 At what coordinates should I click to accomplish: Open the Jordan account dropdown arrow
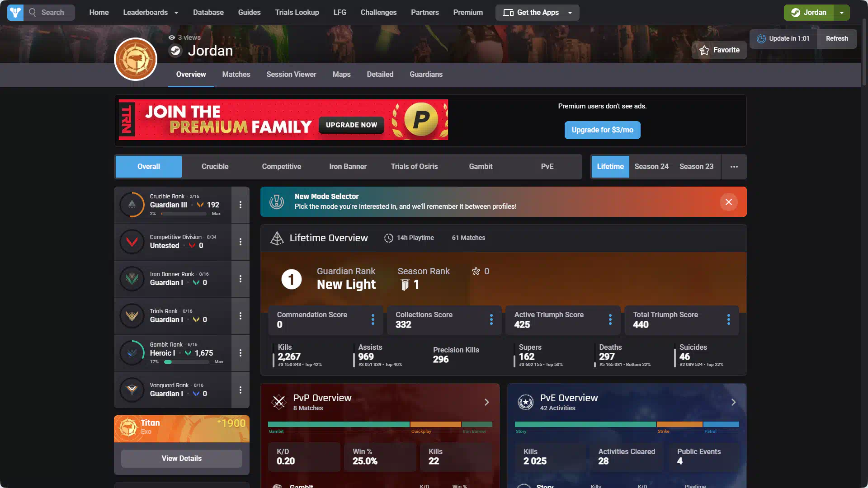842,13
